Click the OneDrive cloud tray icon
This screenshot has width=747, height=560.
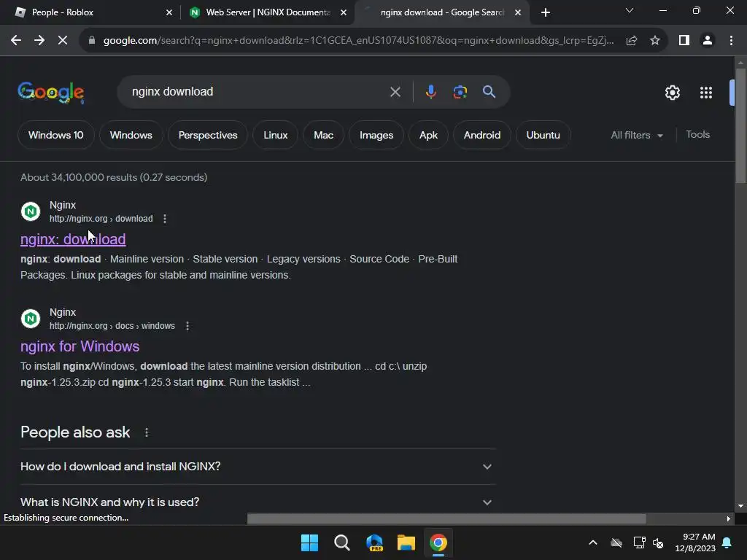[616, 542]
